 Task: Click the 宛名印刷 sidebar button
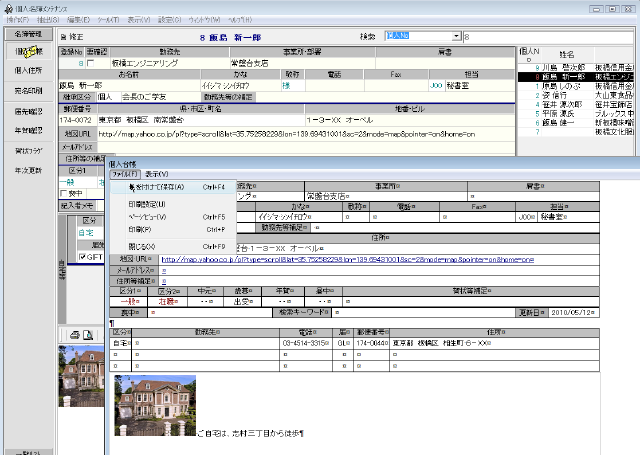click(x=29, y=91)
